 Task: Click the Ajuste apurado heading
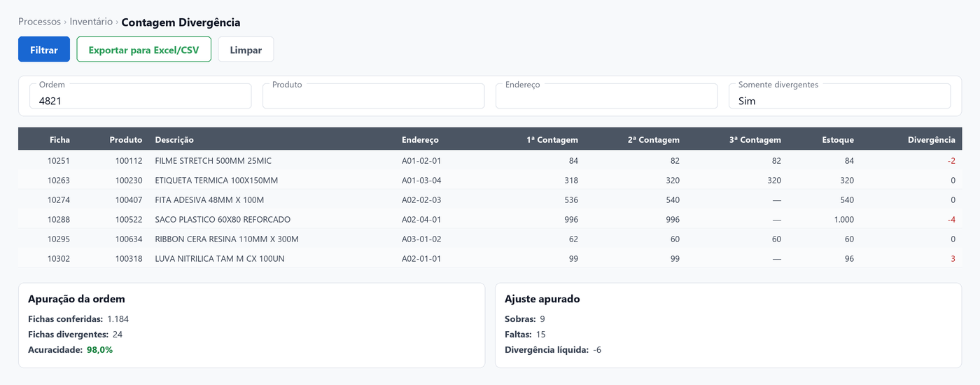click(x=542, y=299)
